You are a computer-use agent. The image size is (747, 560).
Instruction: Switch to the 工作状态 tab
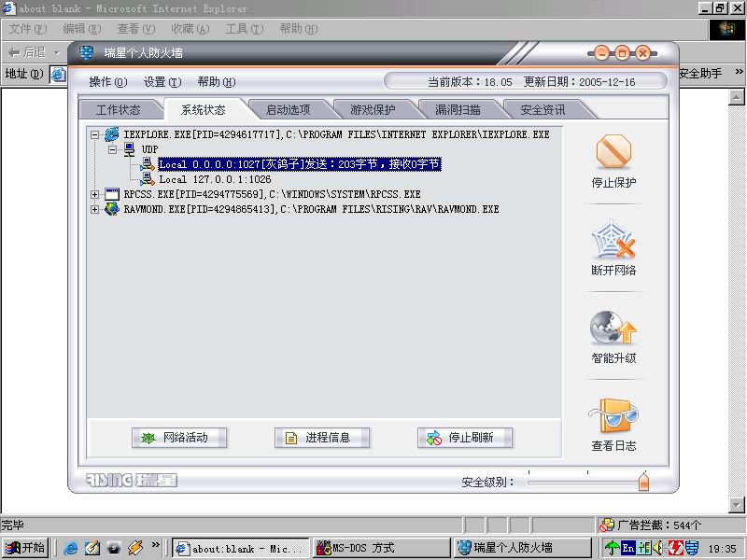click(x=119, y=110)
